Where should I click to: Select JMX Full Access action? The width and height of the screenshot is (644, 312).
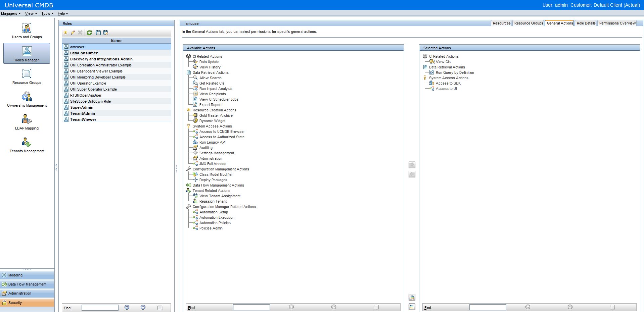click(x=213, y=164)
